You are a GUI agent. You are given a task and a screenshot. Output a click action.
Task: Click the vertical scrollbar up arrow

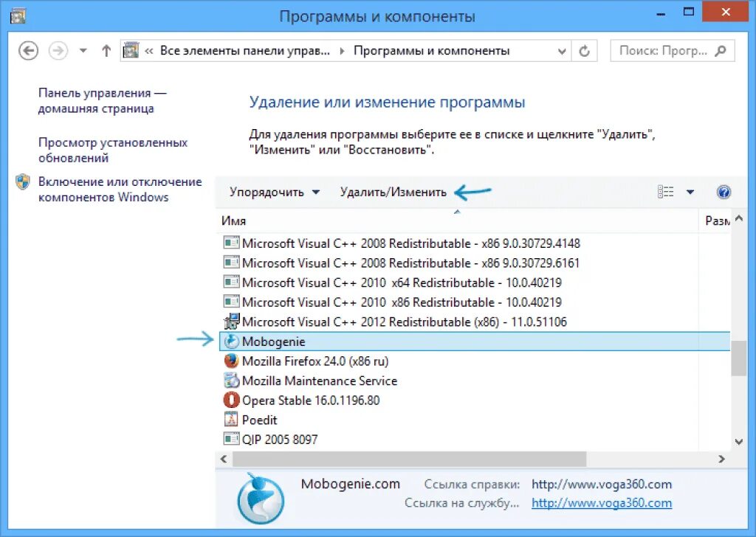tap(738, 219)
